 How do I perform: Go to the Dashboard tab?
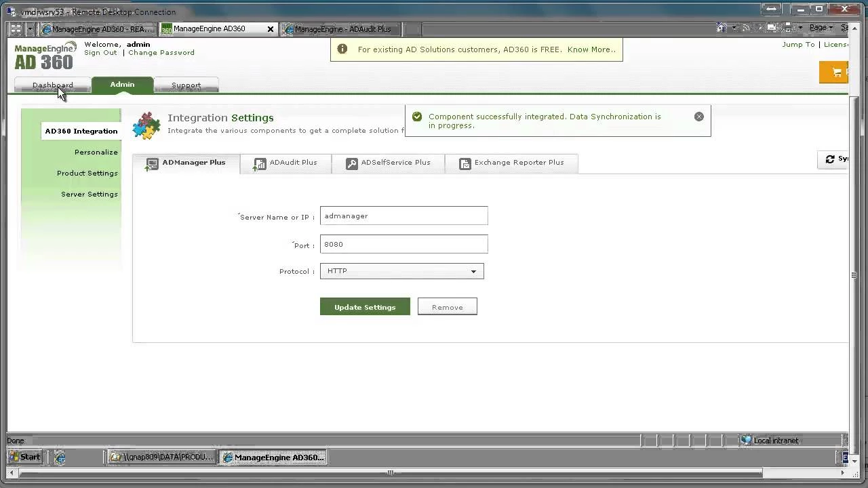53,85
